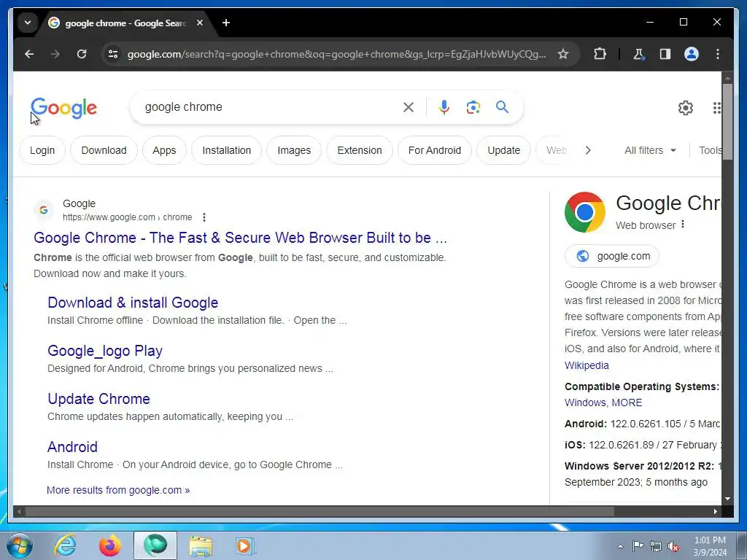Click the URL address bar
The image size is (747, 560).
click(336, 54)
